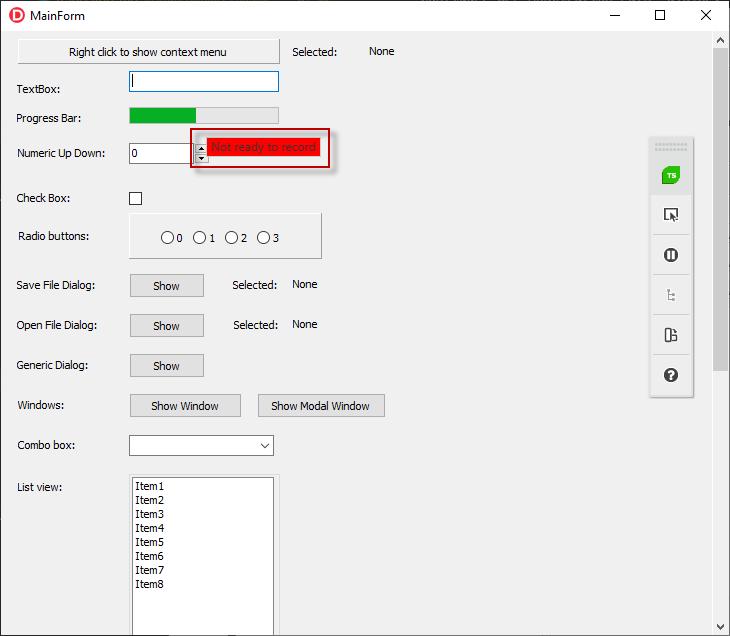Pause recording with the pause icon
Image resolution: width=730 pixels, height=636 pixels.
tap(671, 255)
